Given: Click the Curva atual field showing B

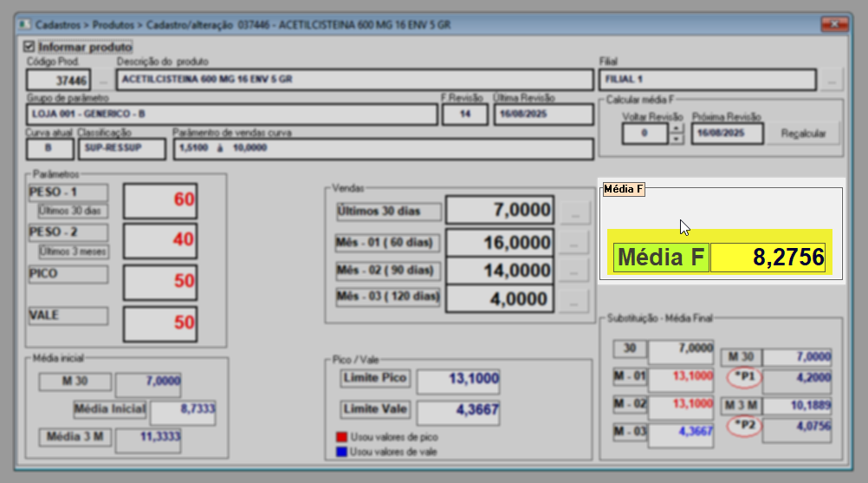Looking at the screenshot, I should (50, 148).
